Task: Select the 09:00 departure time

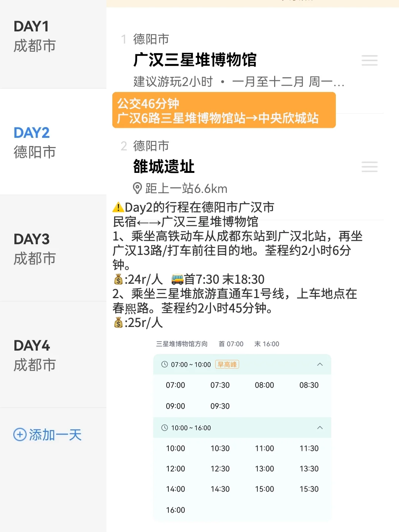Action: [175, 406]
